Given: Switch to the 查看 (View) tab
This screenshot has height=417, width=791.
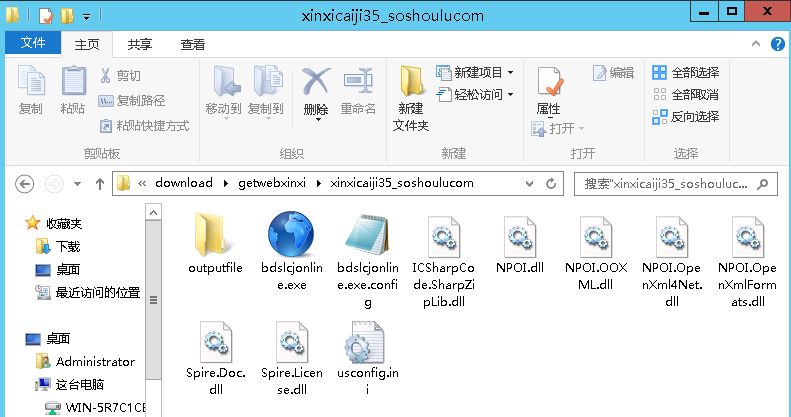Looking at the screenshot, I should point(193,44).
